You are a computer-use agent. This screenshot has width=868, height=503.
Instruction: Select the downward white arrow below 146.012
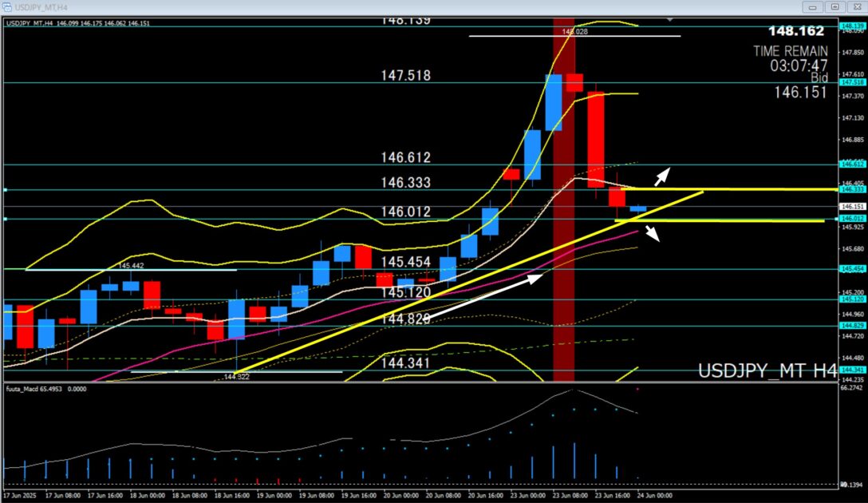pyautogui.click(x=653, y=233)
